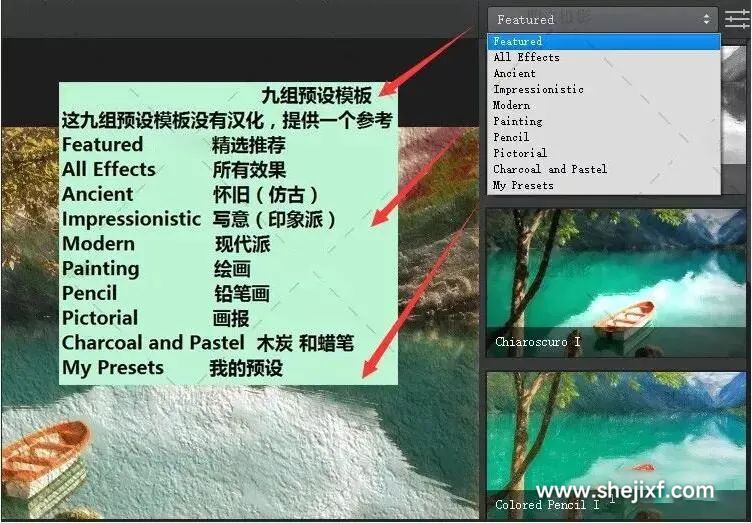The image size is (752, 523).
Task: Apply the Colored Pencil I preset thumbnail
Action: pyautogui.click(x=615, y=430)
